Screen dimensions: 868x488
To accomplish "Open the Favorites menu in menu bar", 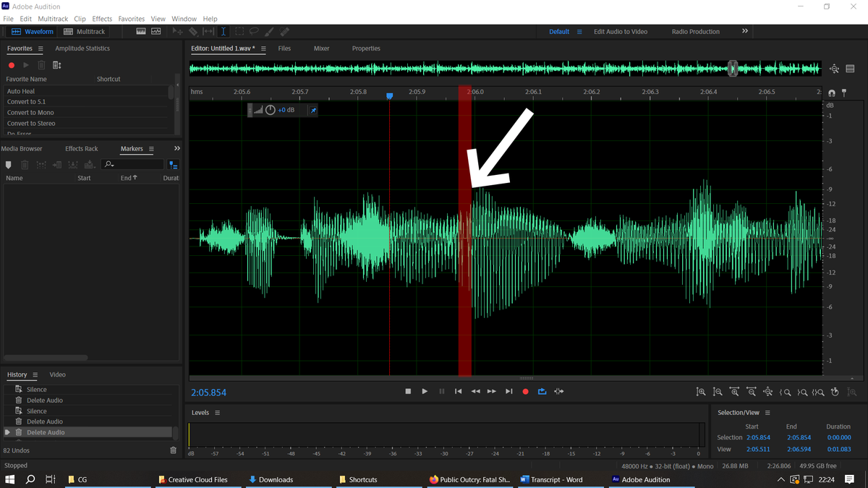I will 131,19.
